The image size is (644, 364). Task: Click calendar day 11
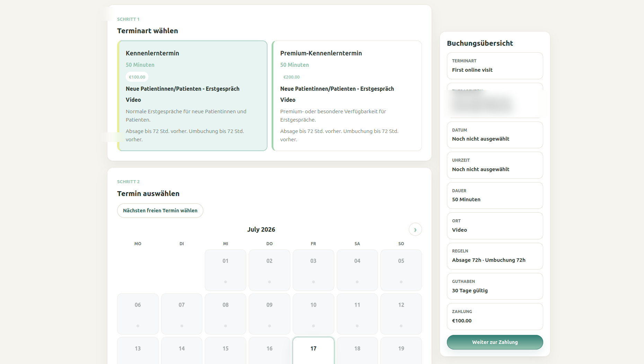pyautogui.click(x=357, y=314)
